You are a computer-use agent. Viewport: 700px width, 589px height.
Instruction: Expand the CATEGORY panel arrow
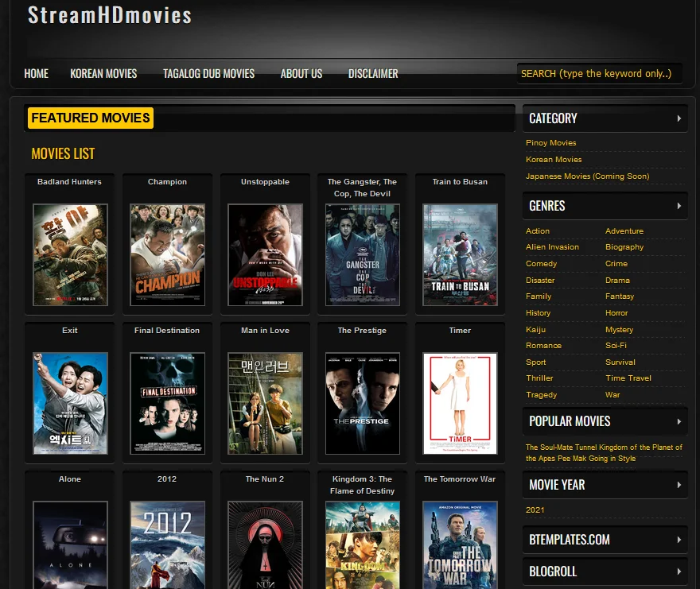click(679, 118)
